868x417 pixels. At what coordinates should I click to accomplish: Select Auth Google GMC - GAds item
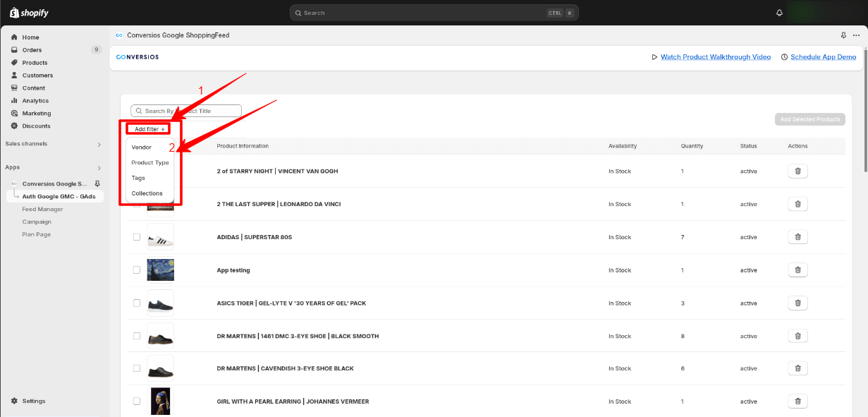pyautogui.click(x=59, y=196)
